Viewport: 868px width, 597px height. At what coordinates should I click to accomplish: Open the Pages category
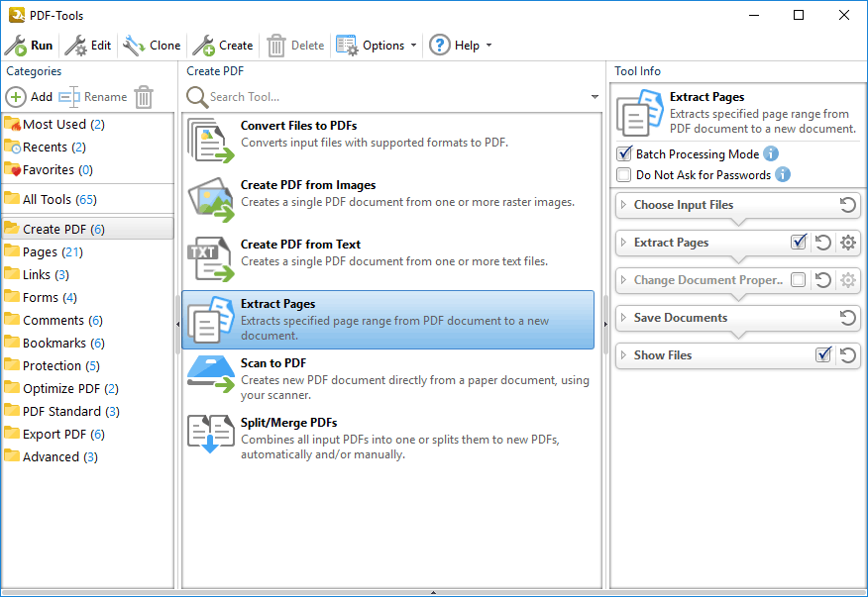(x=87, y=251)
